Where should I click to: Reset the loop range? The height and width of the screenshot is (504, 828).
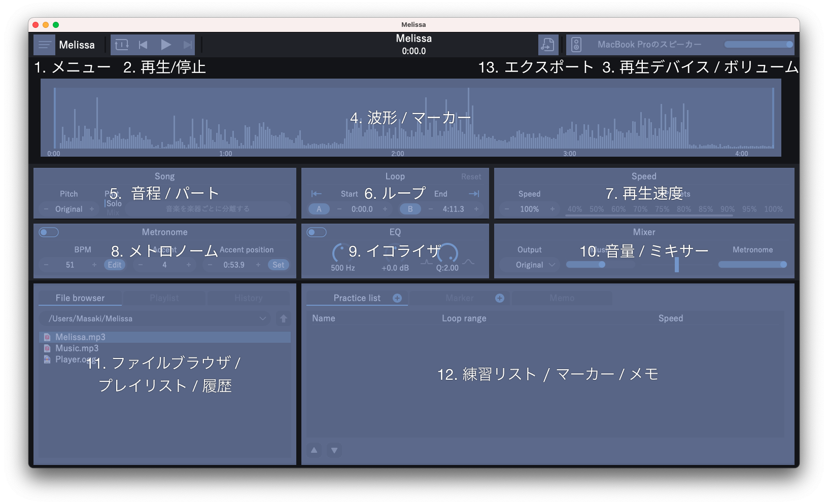pos(471,176)
